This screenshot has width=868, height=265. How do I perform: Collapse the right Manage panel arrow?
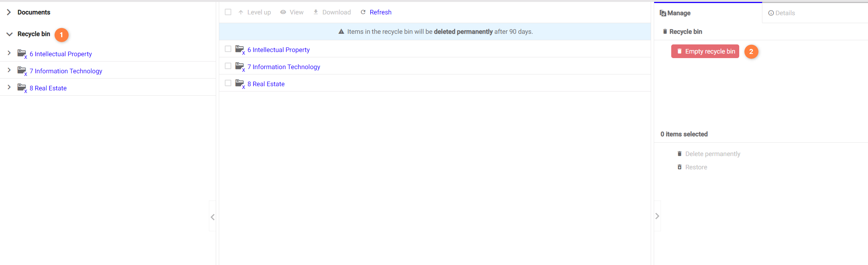pos(657,216)
